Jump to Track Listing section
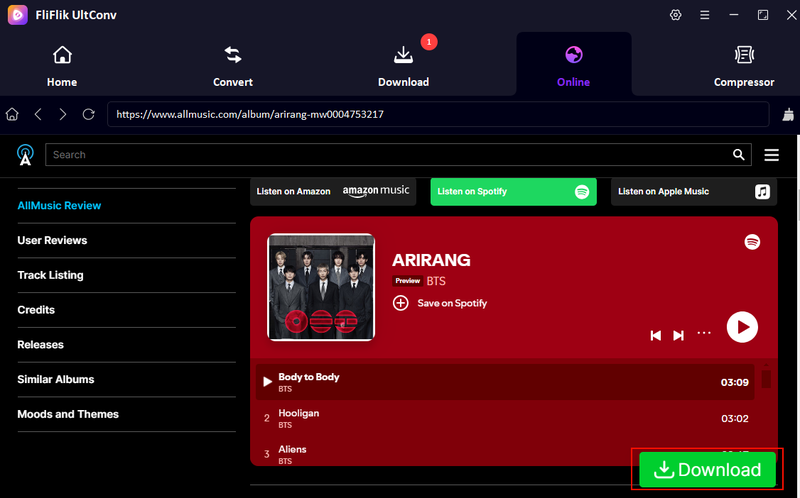The width and height of the screenshot is (800, 498). [x=50, y=275]
